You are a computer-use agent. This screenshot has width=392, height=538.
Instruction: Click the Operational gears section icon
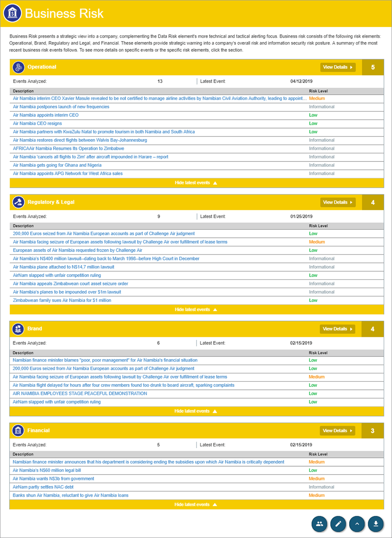[x=18, y=67]
